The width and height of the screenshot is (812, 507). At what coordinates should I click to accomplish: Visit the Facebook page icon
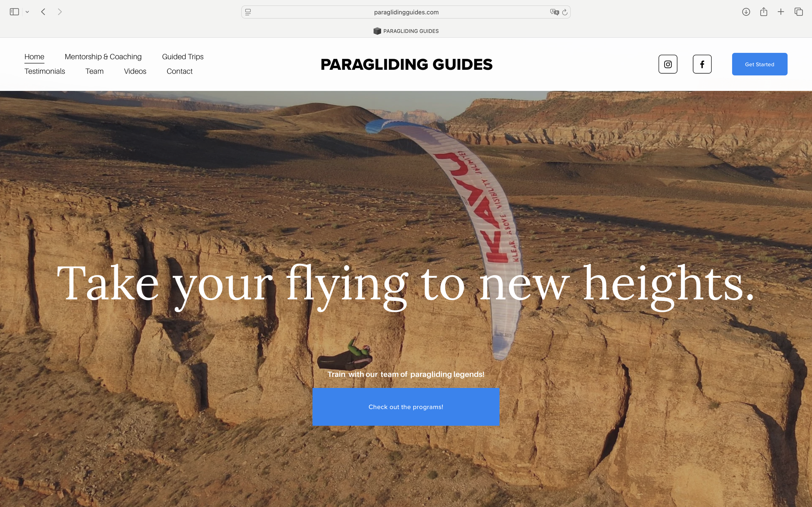702,64
